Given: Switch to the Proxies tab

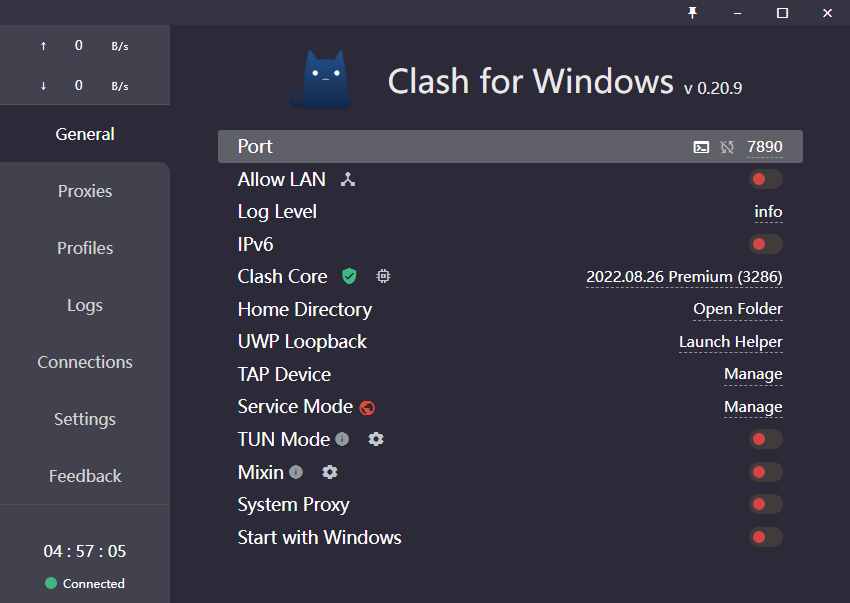Looking at the screenshot, I should [x=85, y=191].
